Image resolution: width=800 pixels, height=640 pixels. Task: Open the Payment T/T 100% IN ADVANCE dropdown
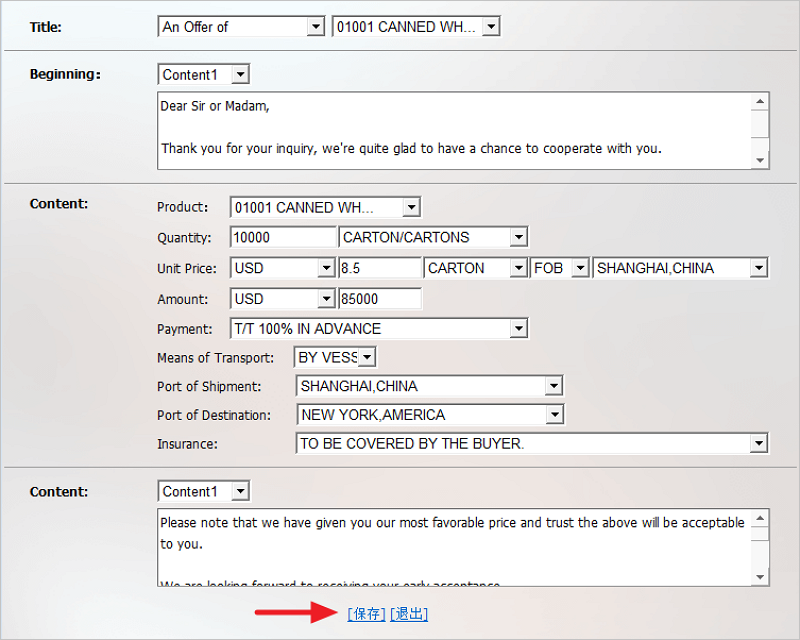(x=378, y=328)
